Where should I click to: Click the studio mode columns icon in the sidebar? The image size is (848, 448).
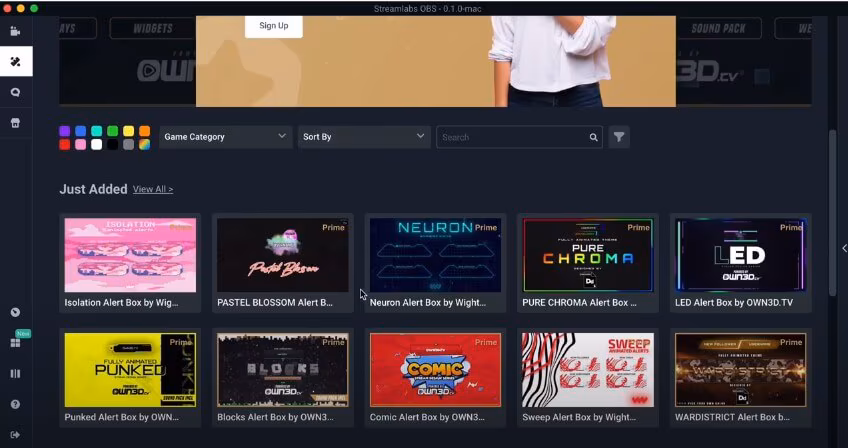tap(15, 373)
